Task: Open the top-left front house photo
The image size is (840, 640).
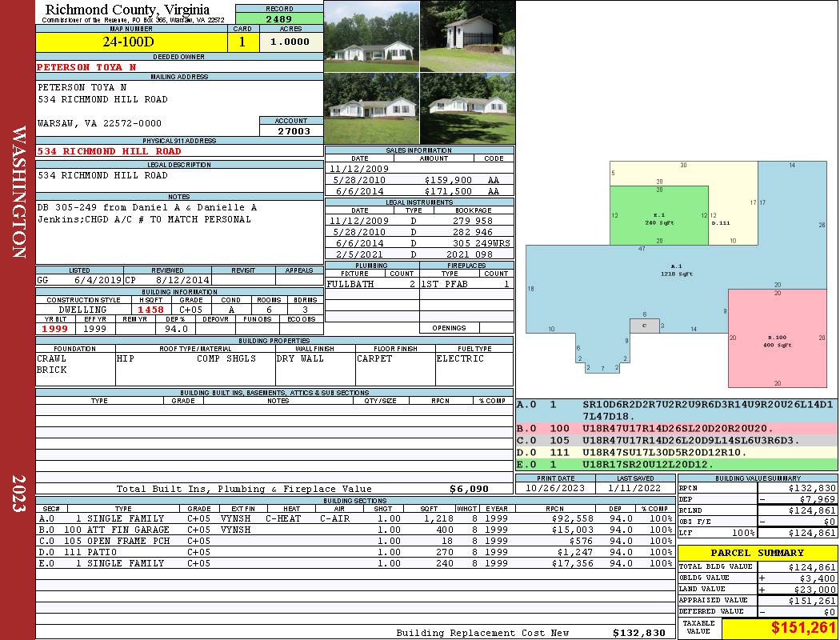Action: [x=372, y=37]
